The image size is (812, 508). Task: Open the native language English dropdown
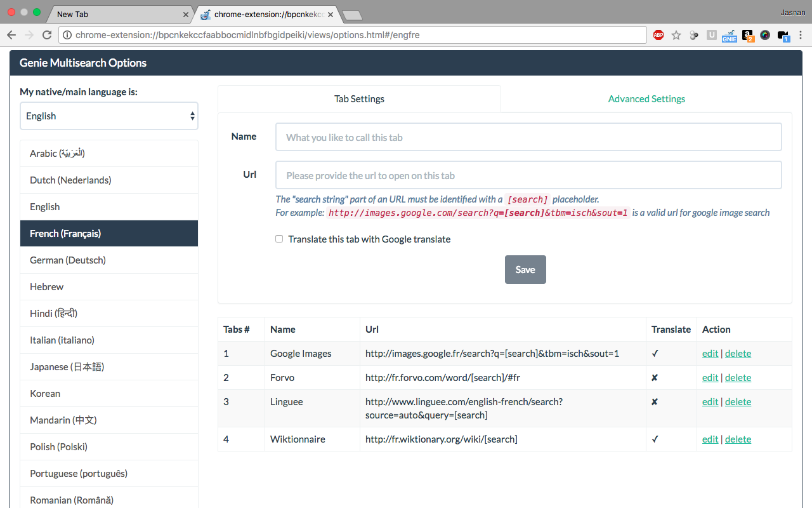click(109, 116)
